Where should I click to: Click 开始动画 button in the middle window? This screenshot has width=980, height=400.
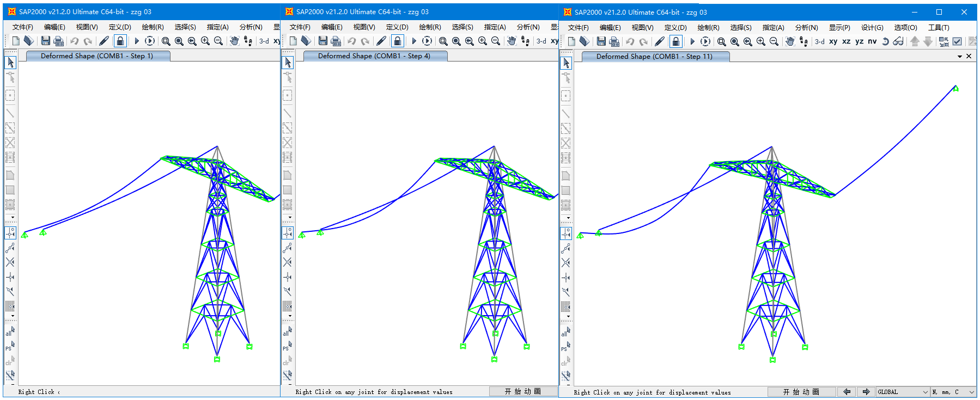522,391
